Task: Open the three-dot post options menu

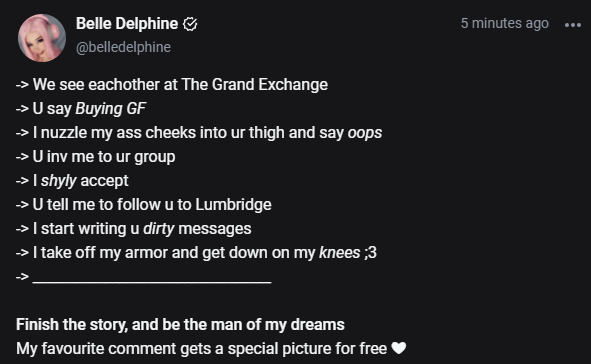Action: pos(573,25)
